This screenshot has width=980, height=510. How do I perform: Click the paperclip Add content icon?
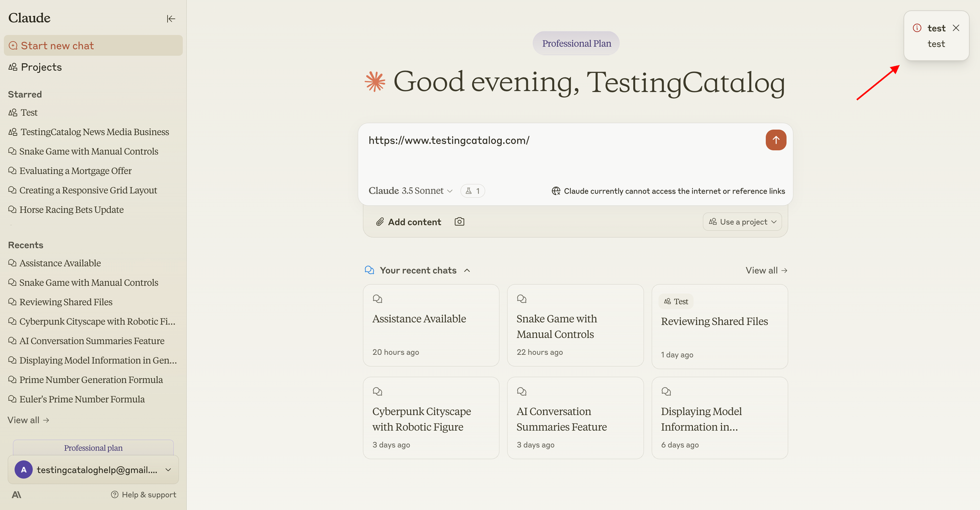(x=380, y=222)
